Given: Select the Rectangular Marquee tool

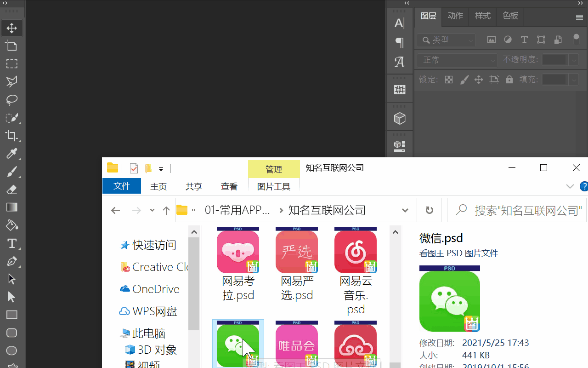Looking at the screenshot, I should (11, 64).
